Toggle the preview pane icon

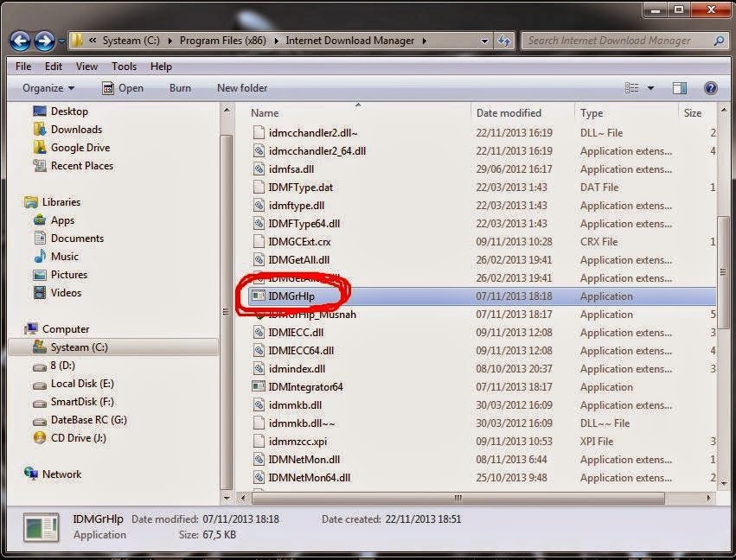(x=679, y=88)
